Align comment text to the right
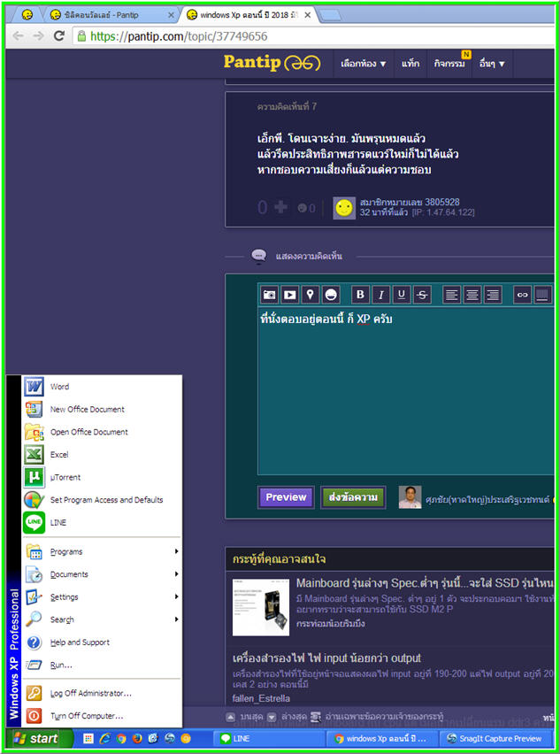560x754 pixels. pos(493,295)
